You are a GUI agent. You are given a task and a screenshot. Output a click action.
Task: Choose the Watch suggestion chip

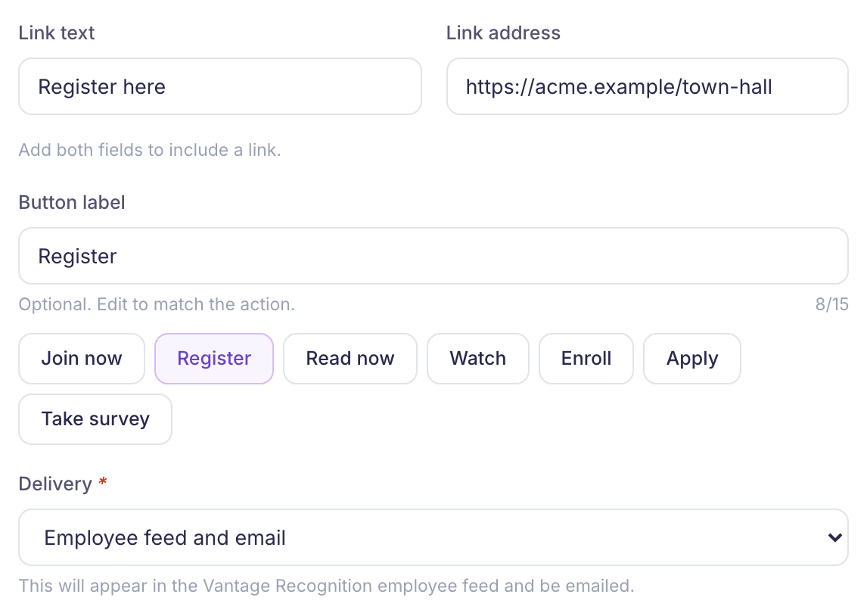point(477,358)
